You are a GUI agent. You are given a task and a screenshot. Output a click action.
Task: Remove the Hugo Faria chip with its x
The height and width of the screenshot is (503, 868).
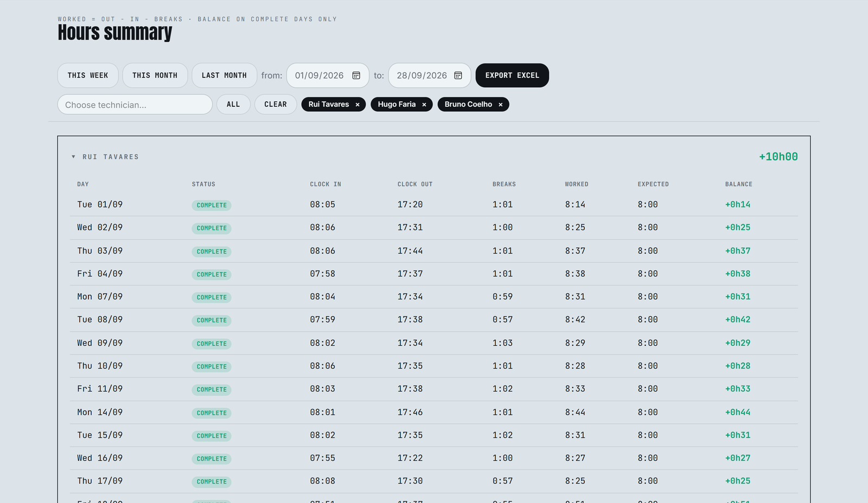424,105
